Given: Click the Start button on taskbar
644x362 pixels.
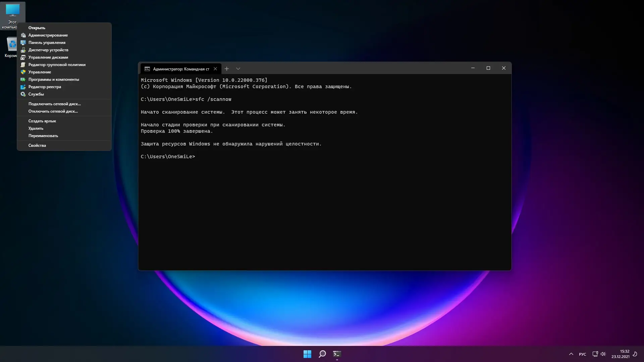Looking at the screenshot, I should click(307, 354).
